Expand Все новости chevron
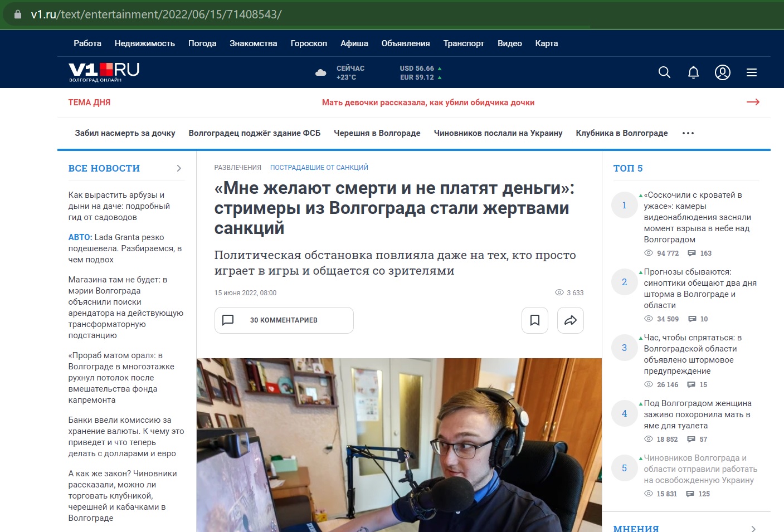 click(179, 168)
